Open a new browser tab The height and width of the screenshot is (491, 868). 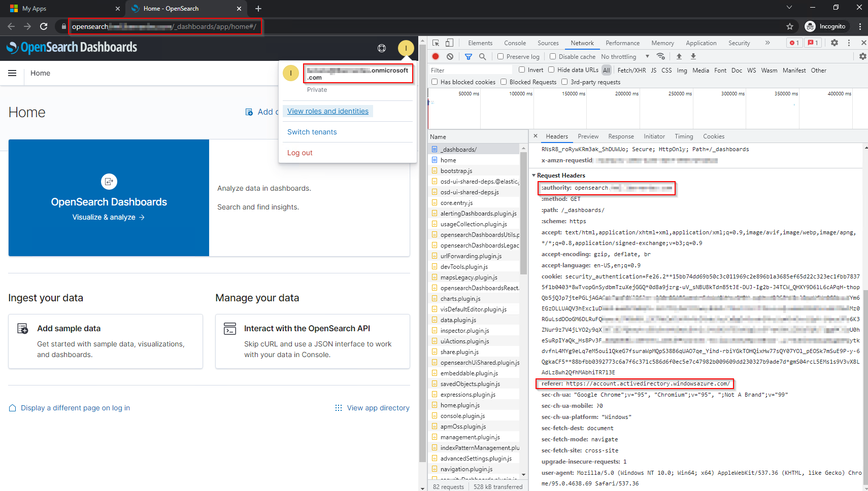click(258, 9)
